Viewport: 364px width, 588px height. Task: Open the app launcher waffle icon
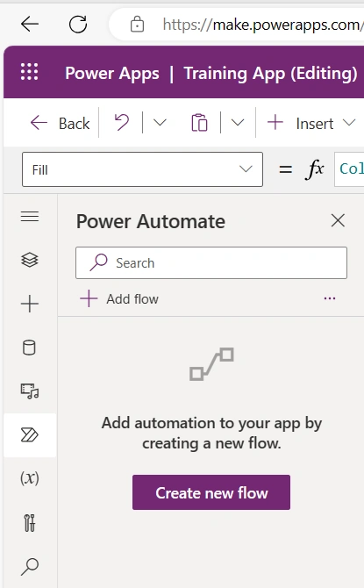[29, 72]
